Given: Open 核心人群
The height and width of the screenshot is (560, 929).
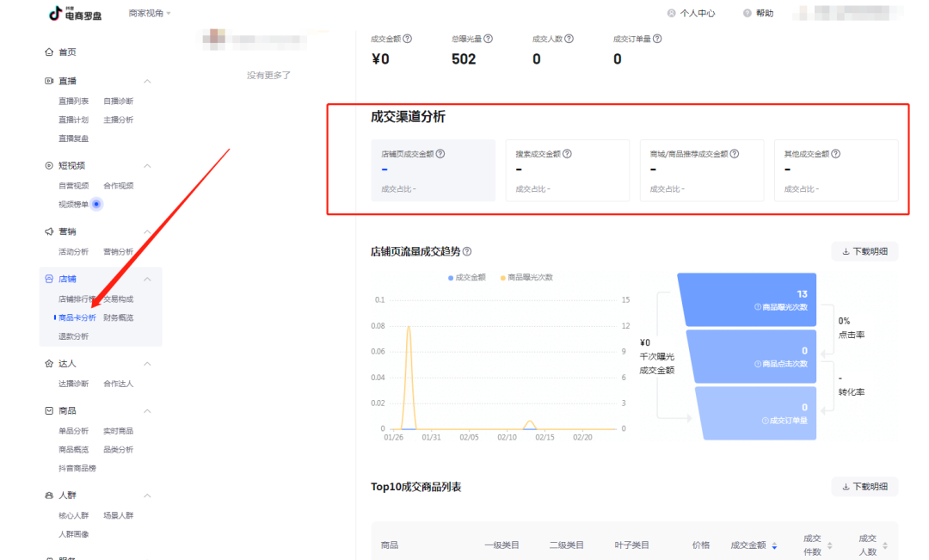Looking at the screenshot, I should [73, 516].
